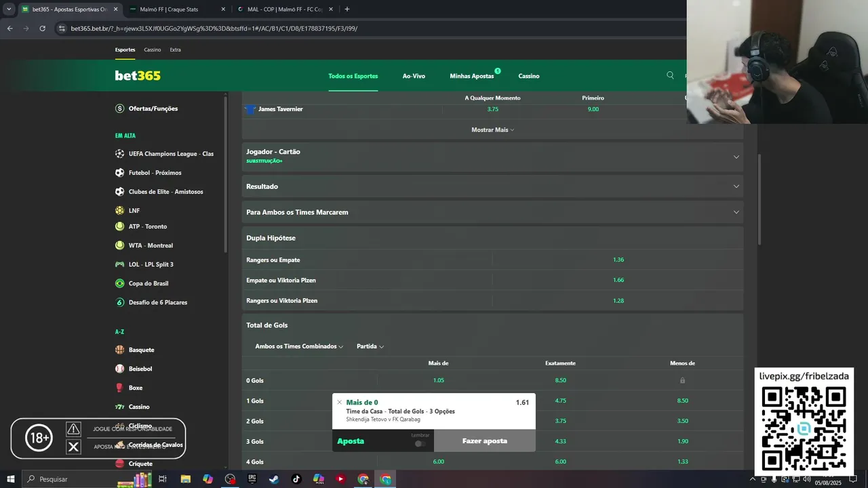Screen dimensions: 868x488
Task: Select Rangers ou Empate odds 1.36
Action: (x=618, y=260)
